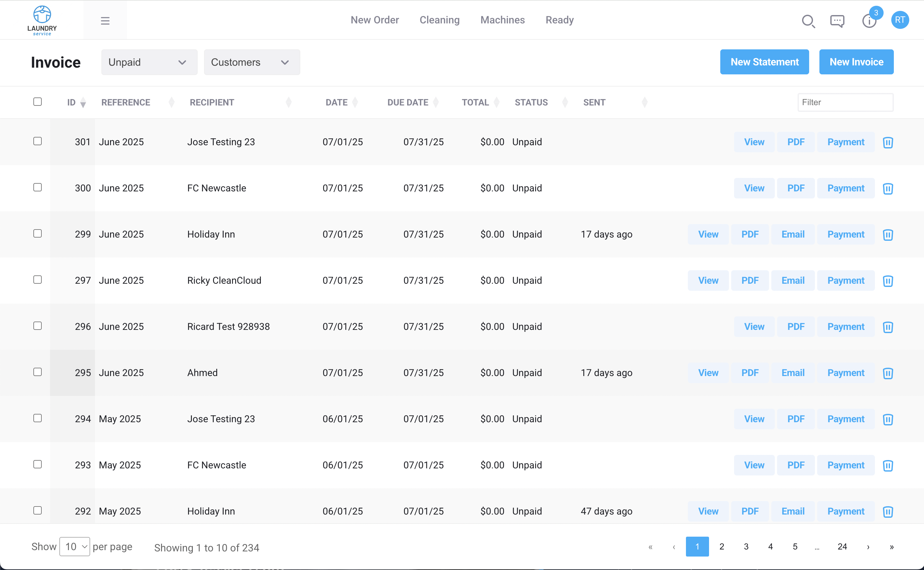Create a New Invoice

[856, 62]
